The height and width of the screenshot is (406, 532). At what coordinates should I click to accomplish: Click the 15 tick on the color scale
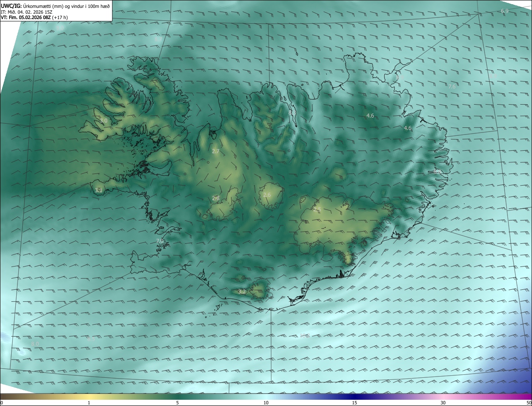(x=355, y=403)
